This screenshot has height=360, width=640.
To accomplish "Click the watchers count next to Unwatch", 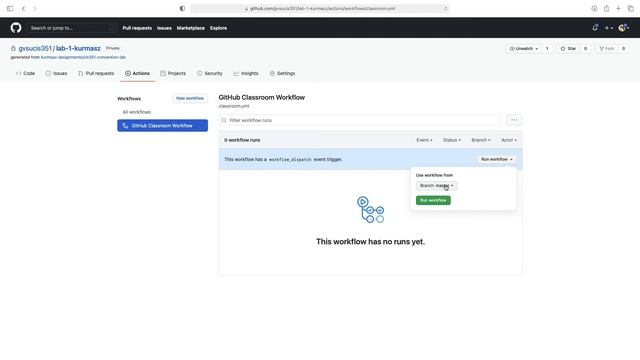I will click(547, 49).
